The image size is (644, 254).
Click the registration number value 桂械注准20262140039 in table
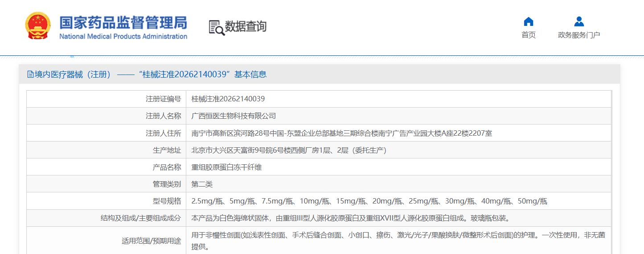tap(228, 99)
